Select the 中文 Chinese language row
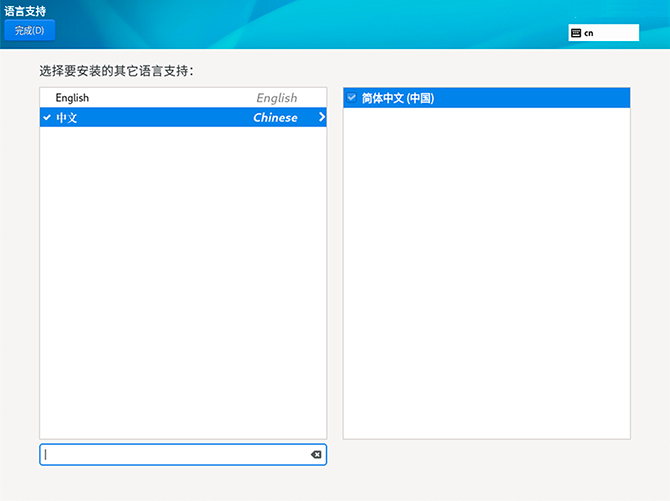670x501 pixels. click(183, 117)
